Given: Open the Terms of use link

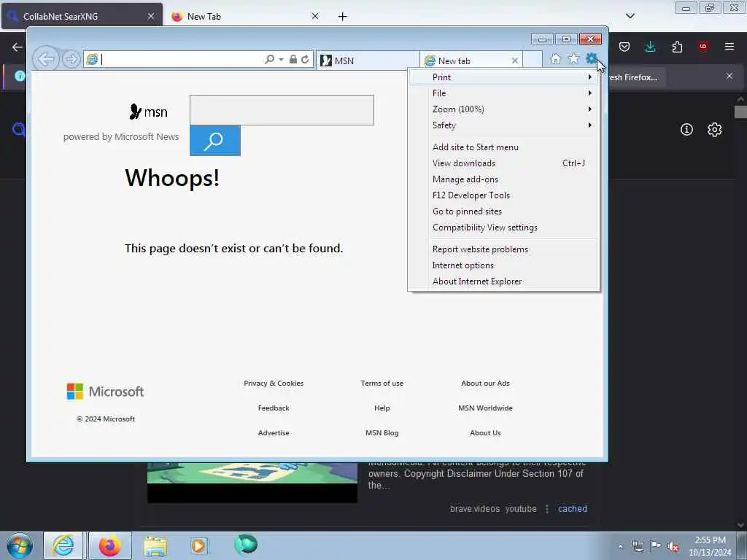Looking at the screenshot, I should pyautogui.click(x=382, y=384).
